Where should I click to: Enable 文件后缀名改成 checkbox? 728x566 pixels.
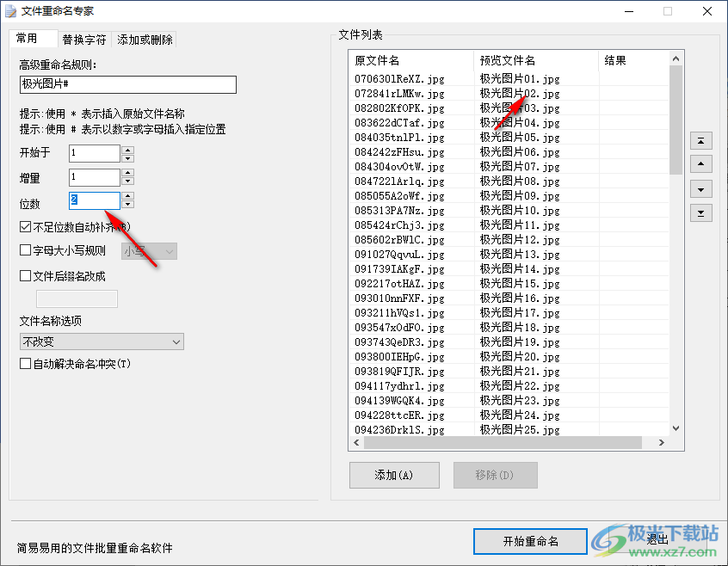(26, 276)
